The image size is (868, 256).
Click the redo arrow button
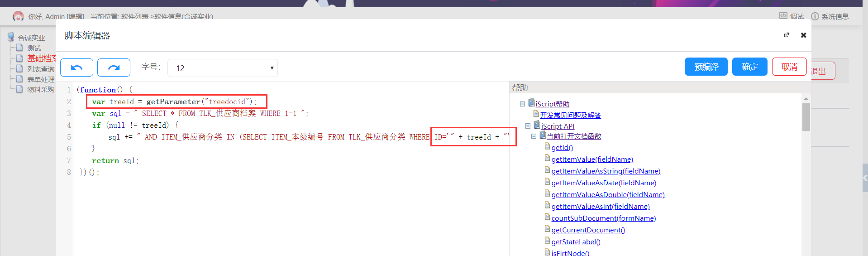(114, 68)
